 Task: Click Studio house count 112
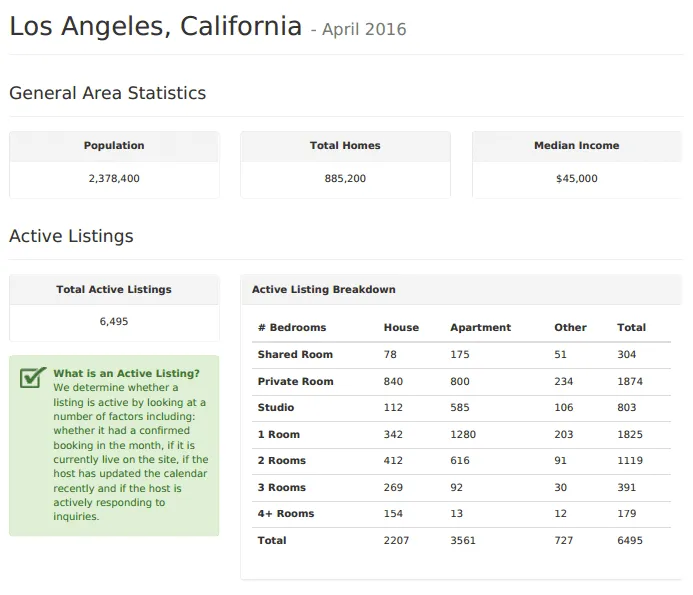(x=393, y=408)
